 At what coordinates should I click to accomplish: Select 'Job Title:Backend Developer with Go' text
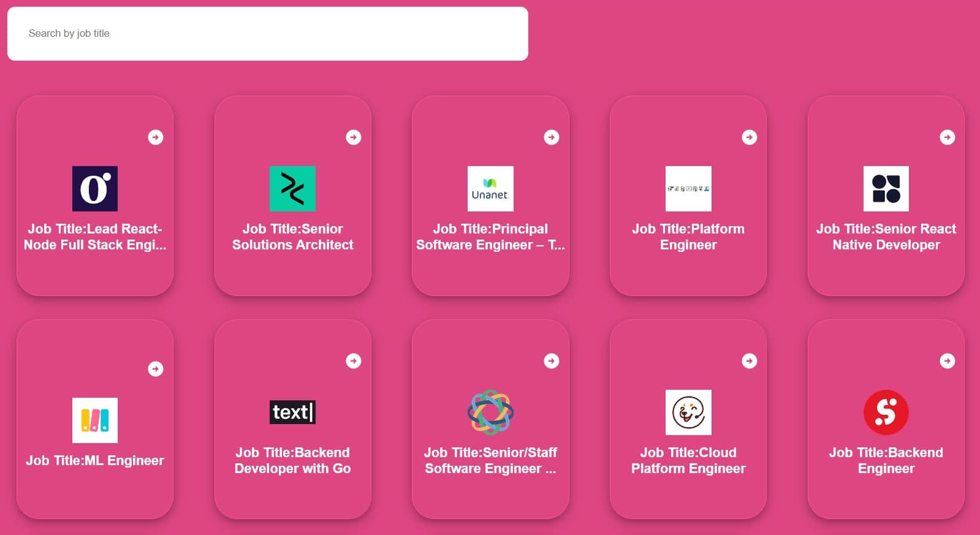[x=293, y=460]
